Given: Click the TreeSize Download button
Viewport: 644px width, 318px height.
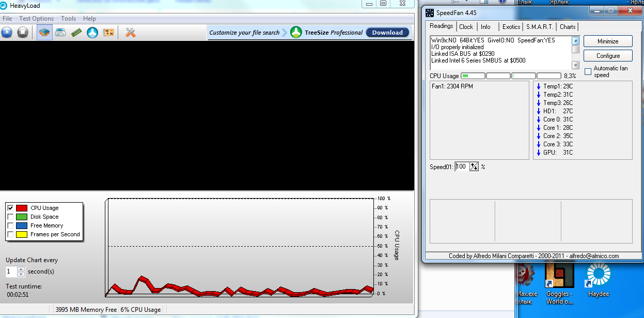Looking at the screenshot, I should point(387,32).
